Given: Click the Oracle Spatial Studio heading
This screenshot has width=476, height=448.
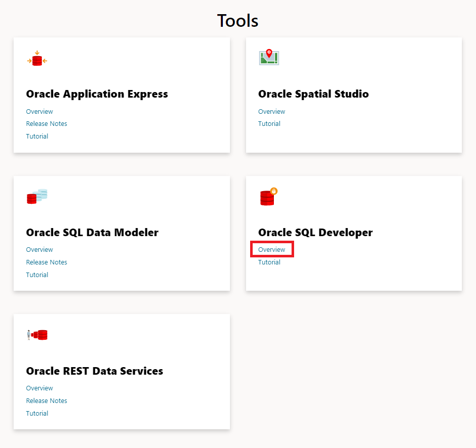Looking at the screenshot, I should pos(313,94).
